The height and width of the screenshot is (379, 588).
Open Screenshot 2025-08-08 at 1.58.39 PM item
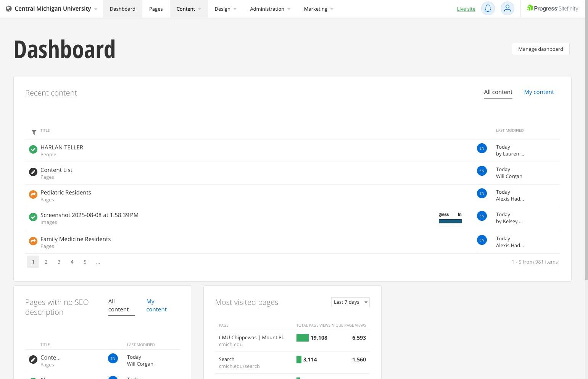coord(89,215)
